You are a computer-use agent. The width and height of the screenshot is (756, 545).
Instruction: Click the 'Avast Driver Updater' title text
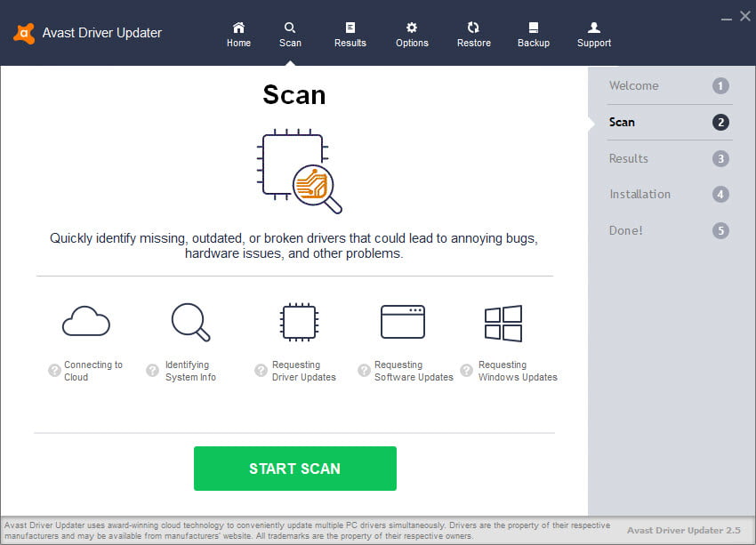(x=102, y=33)
